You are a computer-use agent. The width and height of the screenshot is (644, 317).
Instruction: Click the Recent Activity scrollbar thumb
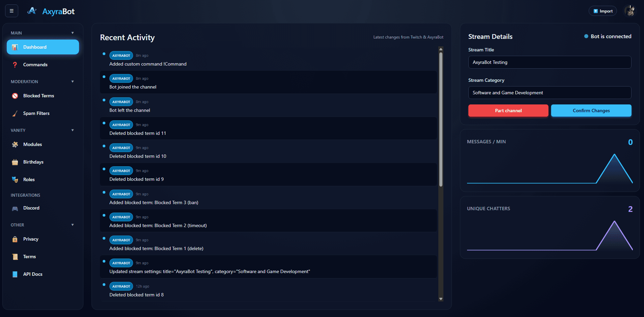[441, 119]
